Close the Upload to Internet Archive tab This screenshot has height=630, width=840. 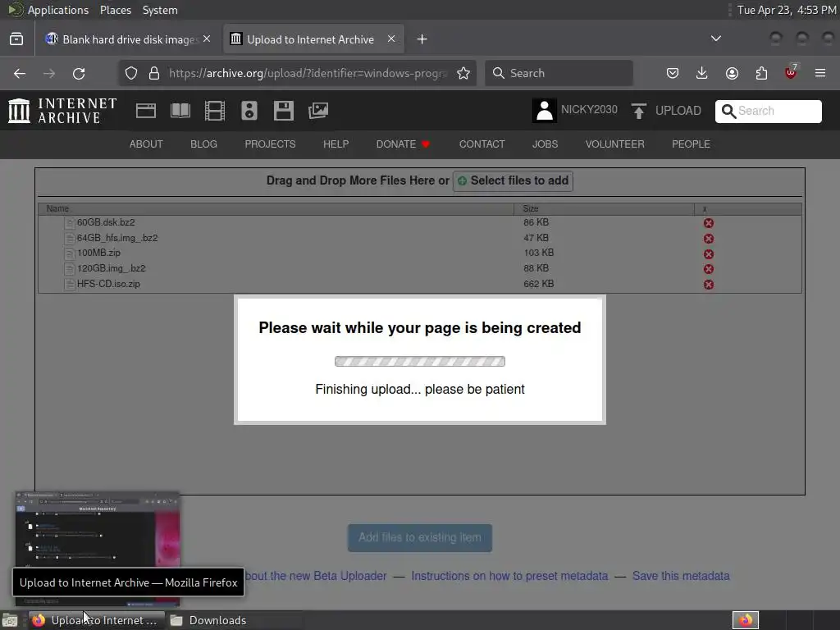(x=391, y=39)
